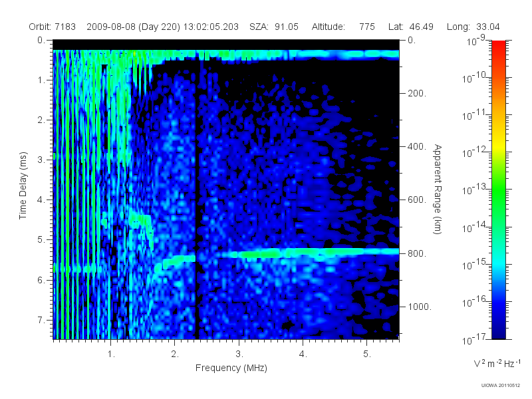Click the green region of the color bar

tap(498, 195)
